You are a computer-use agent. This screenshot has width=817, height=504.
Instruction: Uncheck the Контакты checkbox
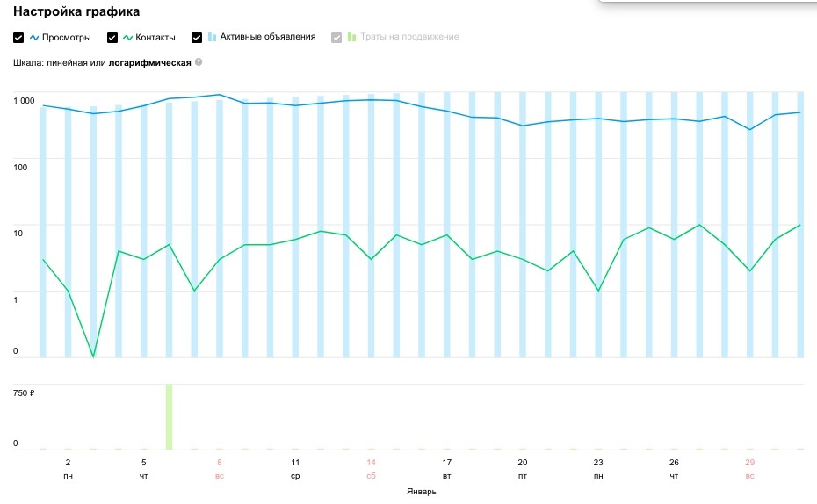pyautogui.click(x=112, y=38)
